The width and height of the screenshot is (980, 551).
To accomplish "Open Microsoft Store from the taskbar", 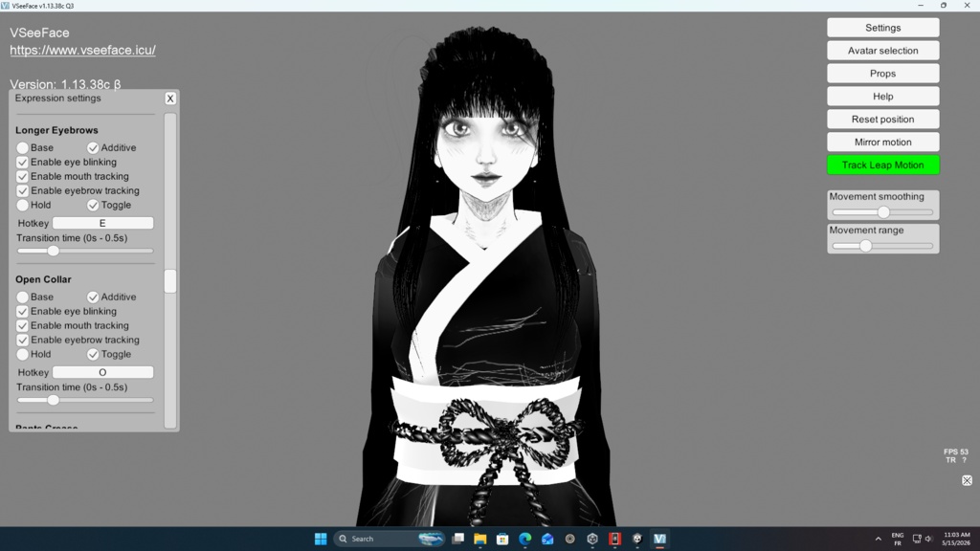I will click(x=502, y=539).
